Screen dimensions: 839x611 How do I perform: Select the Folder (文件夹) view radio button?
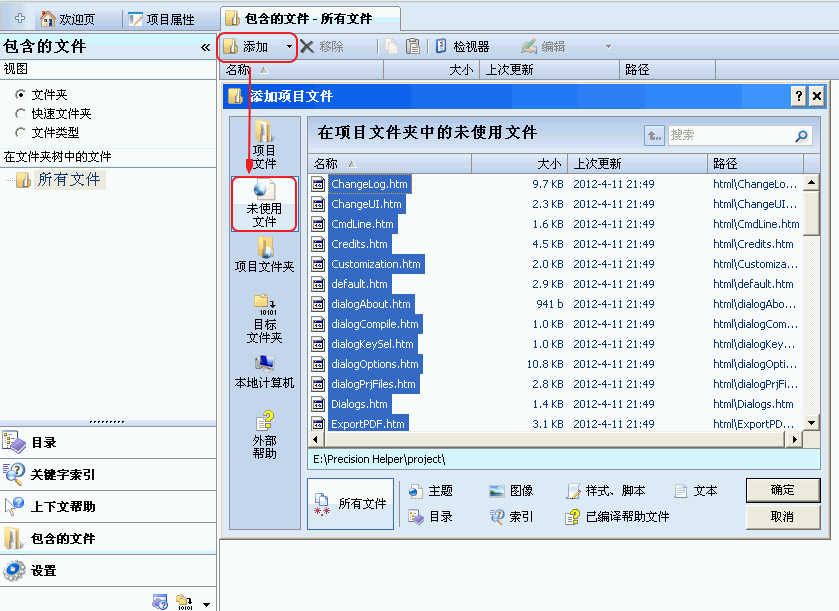coord(20,95)
